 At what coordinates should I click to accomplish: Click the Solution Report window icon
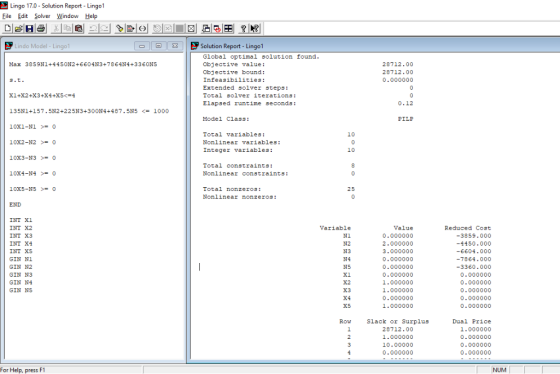(x=195, y=46)
